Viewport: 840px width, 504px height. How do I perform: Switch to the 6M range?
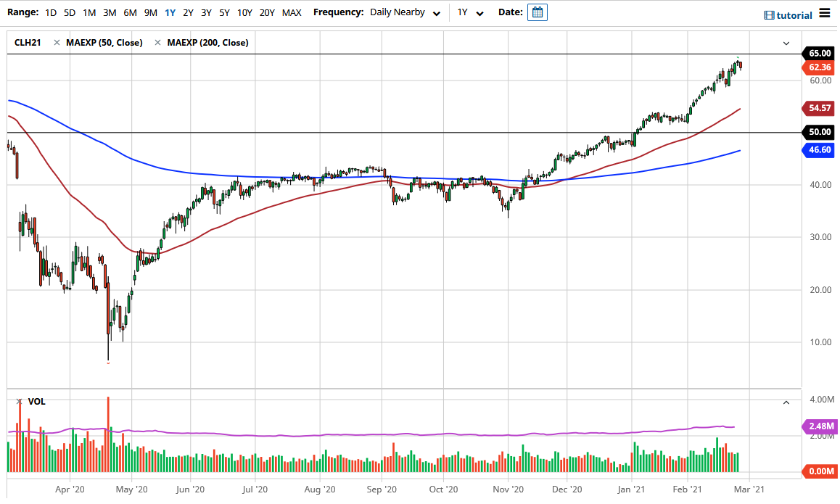coord(130,12)
